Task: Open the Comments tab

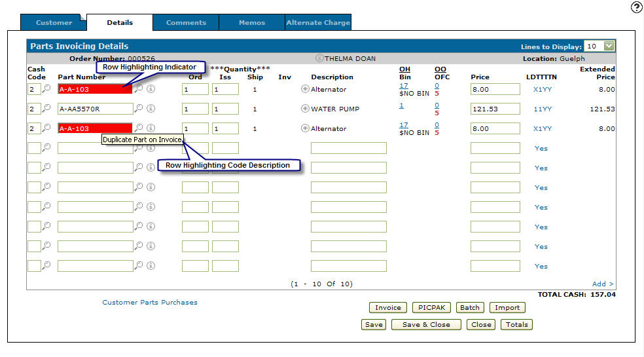Action: click(186, 23)
